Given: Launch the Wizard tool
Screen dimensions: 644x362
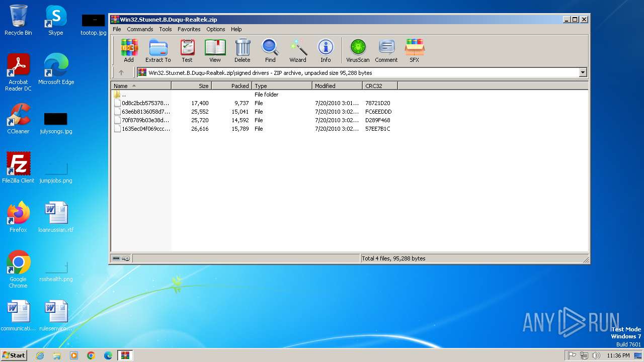Looking at the screenshot, I should [298, 51].
